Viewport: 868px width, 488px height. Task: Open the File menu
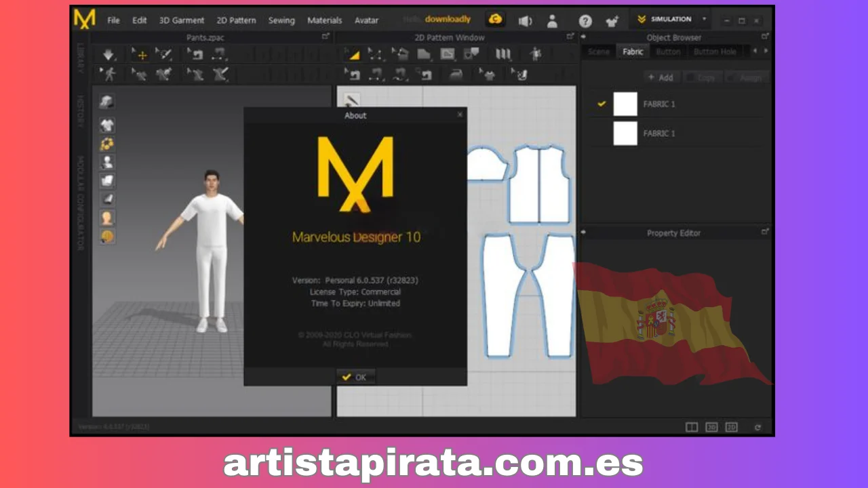click(x=113, y=20)
